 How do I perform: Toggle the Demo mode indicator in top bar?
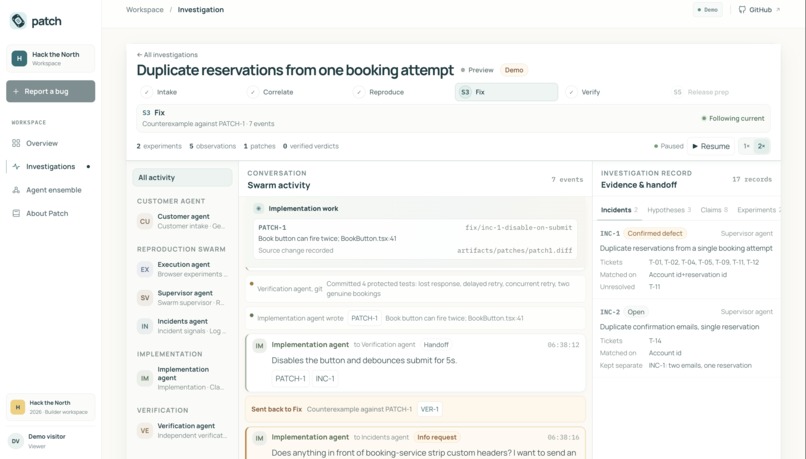tap(708, 10)
